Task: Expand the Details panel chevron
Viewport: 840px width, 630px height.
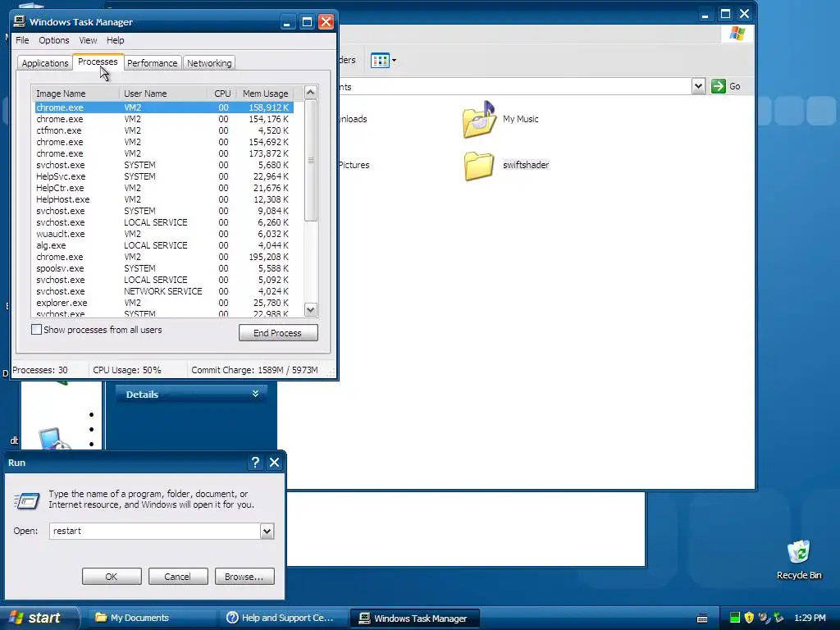Action: pos(256,394)
